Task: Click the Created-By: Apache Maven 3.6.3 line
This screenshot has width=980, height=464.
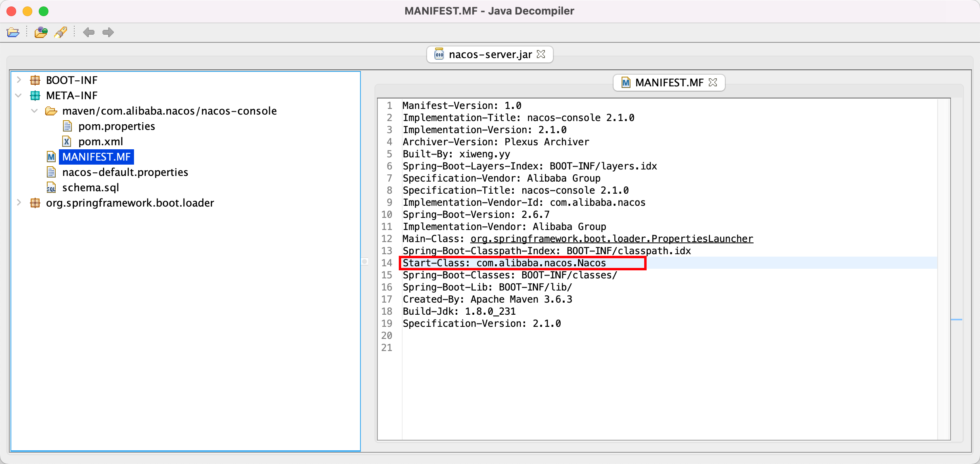Action: click(x=487, y=299)
